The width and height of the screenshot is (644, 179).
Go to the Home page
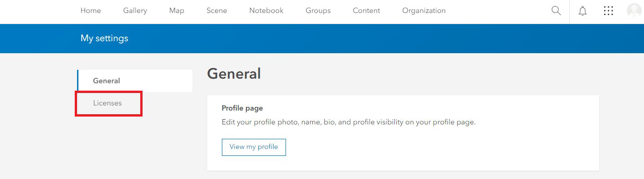[91, 11]
